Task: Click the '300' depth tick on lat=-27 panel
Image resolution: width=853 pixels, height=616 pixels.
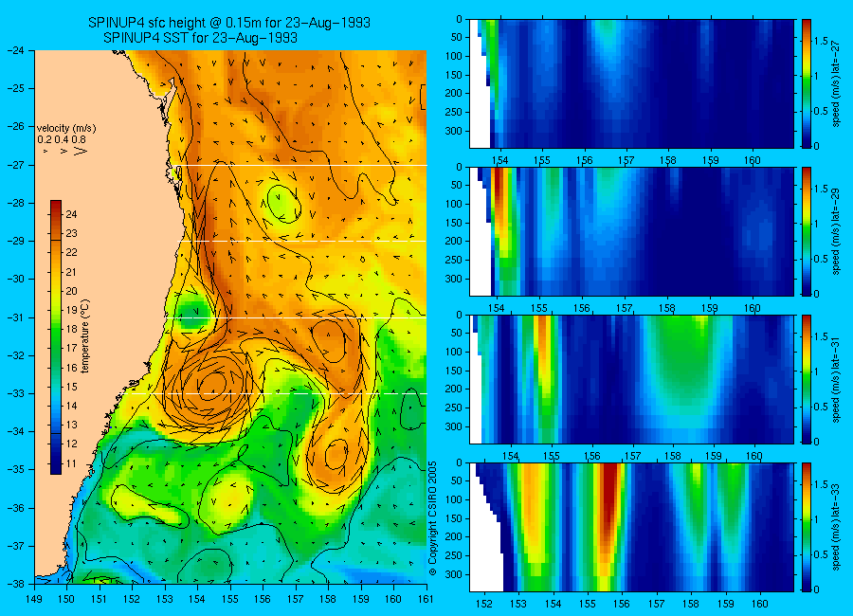Action: [x=454, y=131]
